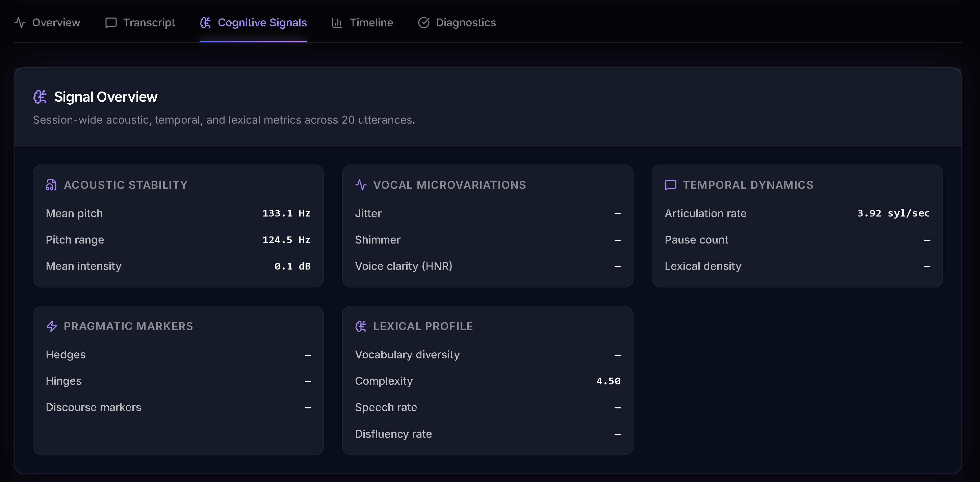Select the lightning bolt icon on Pragmatic Markers
Screen dimensions: 980x482
(51, 326)
